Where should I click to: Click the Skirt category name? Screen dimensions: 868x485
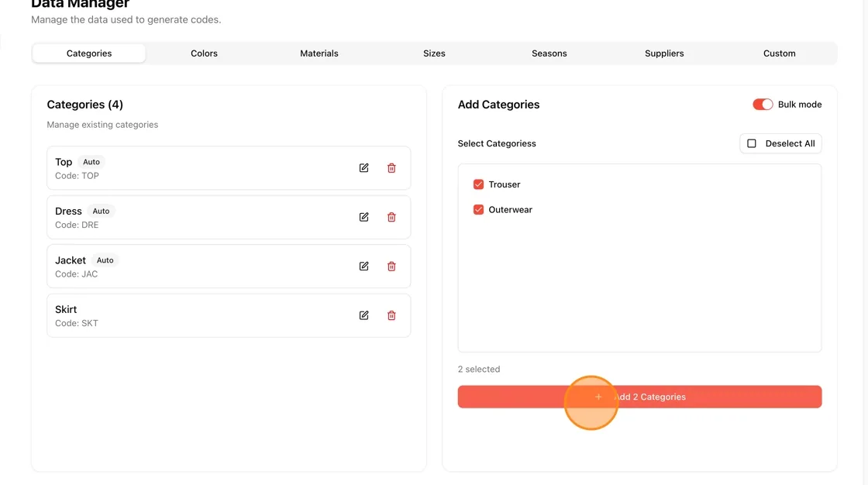[x=66, y=309]
